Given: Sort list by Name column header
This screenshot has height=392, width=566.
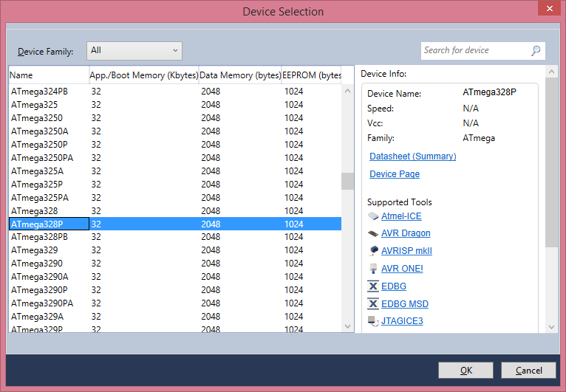Looking at the screenshot, I should tap(49, 75).
